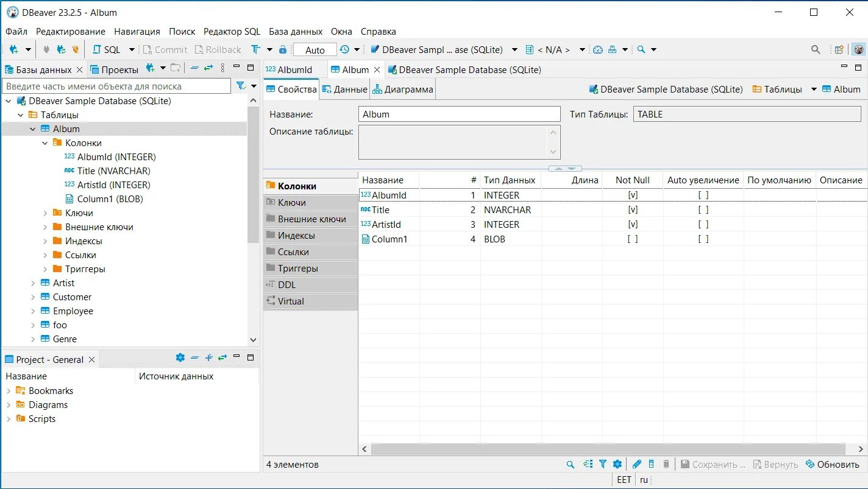Switch to the Диаграмма tab
This screenshot has height=489, width=868.
pos(403,90)
